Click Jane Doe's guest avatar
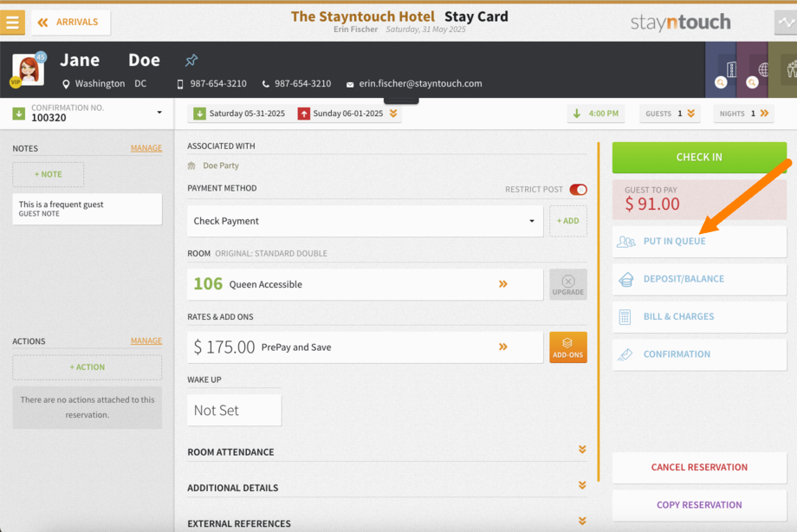Image resolution: width=797 pixels, height=532 pixels. pyautogui.click(x=28, y=69)
